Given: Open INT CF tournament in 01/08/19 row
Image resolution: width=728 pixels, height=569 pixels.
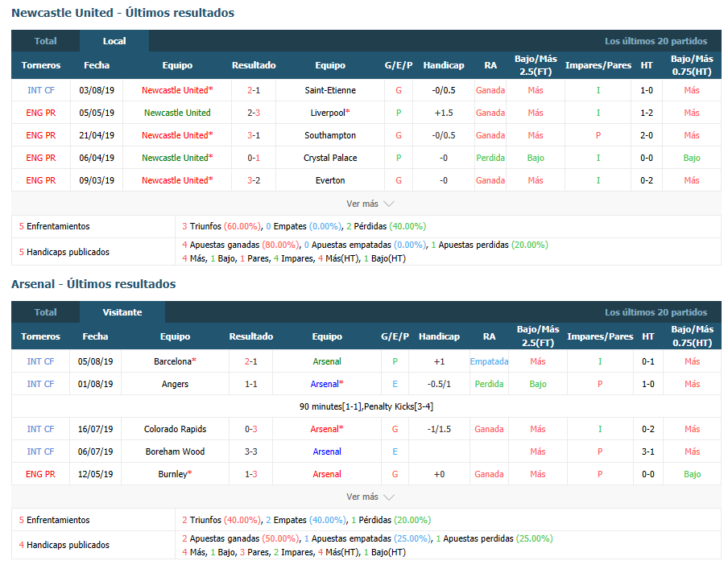Looking at the screenshot, I should 40,384.
